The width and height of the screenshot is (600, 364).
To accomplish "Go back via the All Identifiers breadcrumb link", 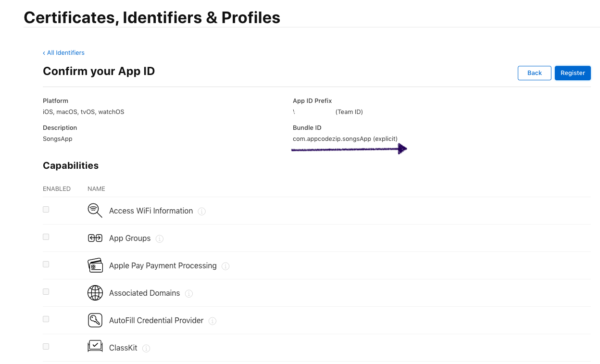I will tap(63, 52).
